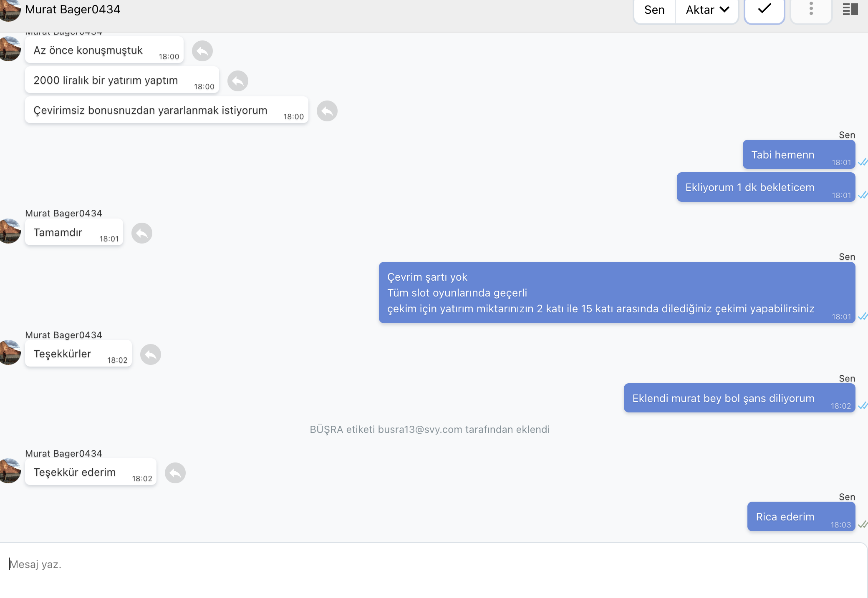Toggle the side panel layout icon
Image resolution: width=868 pixels, height=598 pixels.
click(x=850, y=9)
